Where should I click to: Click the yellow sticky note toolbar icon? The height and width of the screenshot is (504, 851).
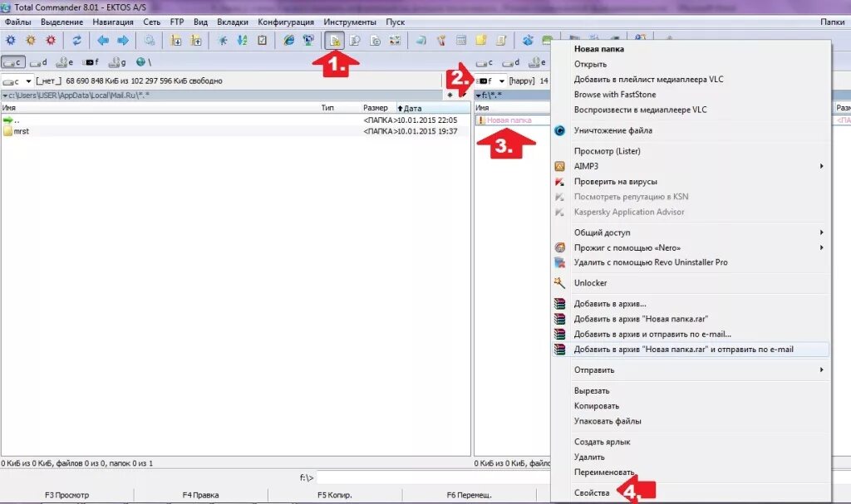481,40
